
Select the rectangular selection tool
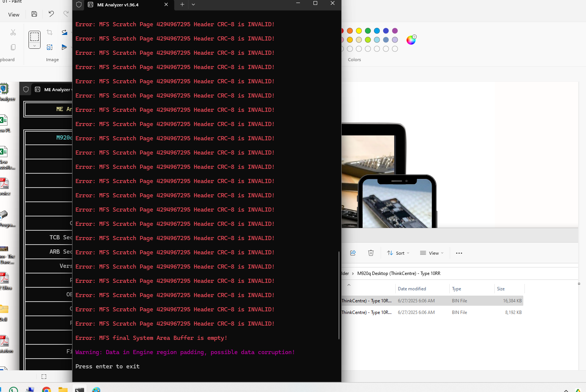(x=35, y=37)
